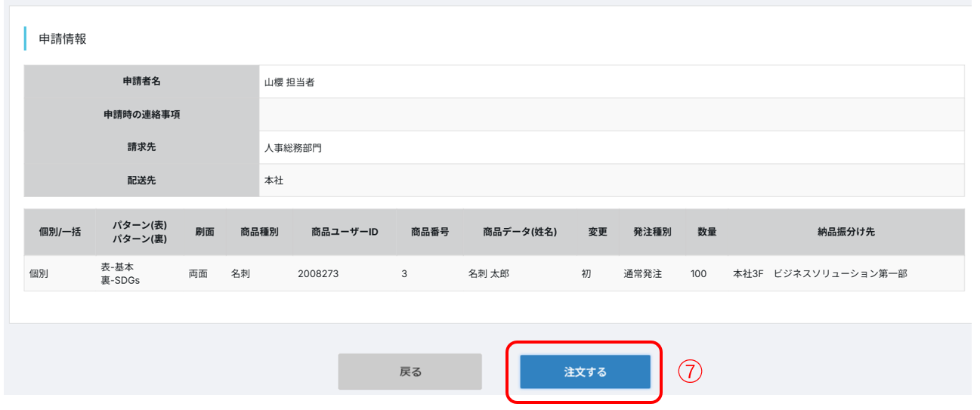
Task: Click the 本社 delivery destination value
Action: (x=274, y=181)
